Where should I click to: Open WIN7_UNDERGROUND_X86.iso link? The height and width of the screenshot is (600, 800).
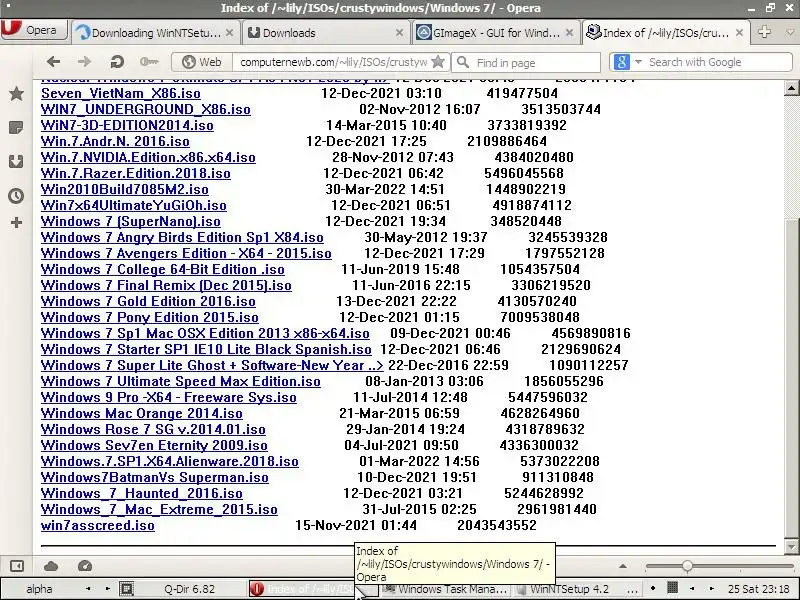click(145, 109)
